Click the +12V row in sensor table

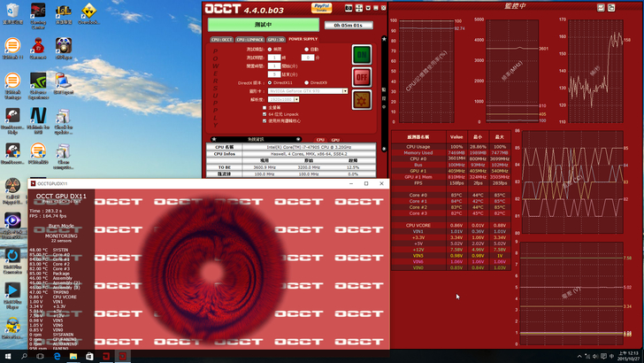coord(451,250)
